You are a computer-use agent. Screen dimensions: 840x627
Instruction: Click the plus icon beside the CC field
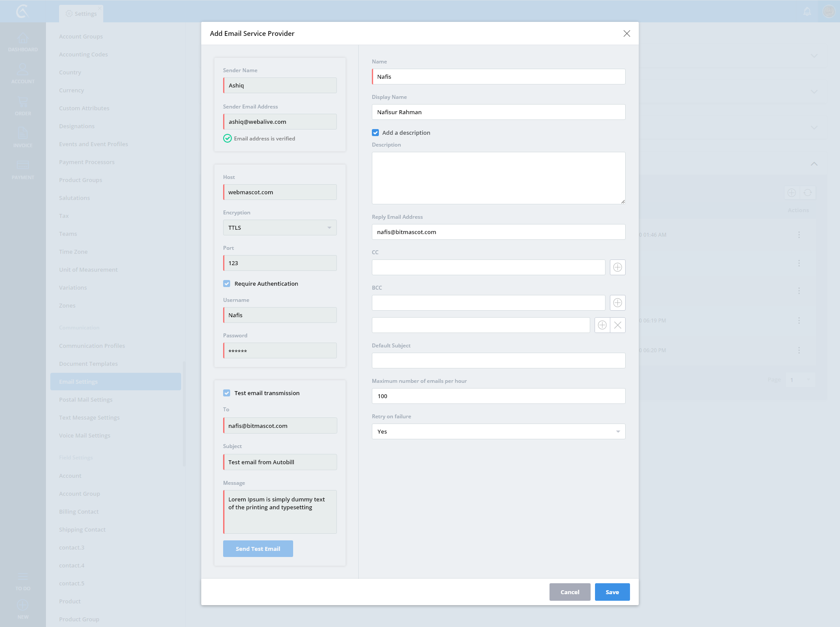617,267
